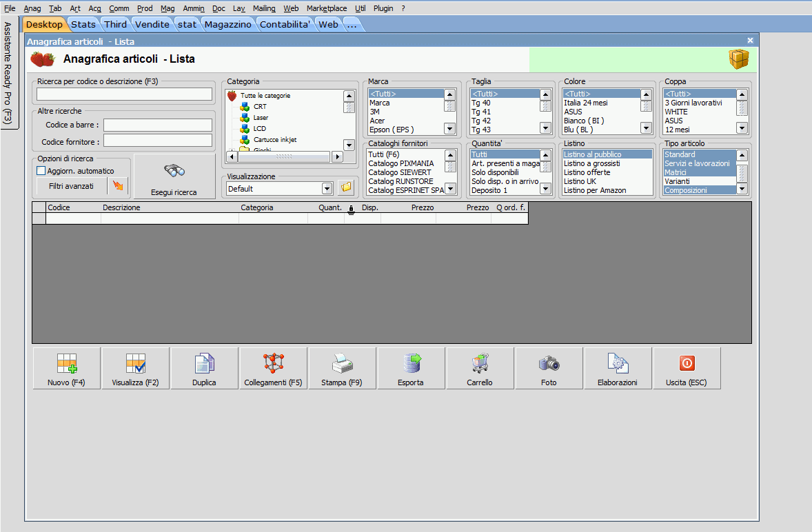
Task: Click the Uscita (ESC) red power icon
Action: click(687, 362)
